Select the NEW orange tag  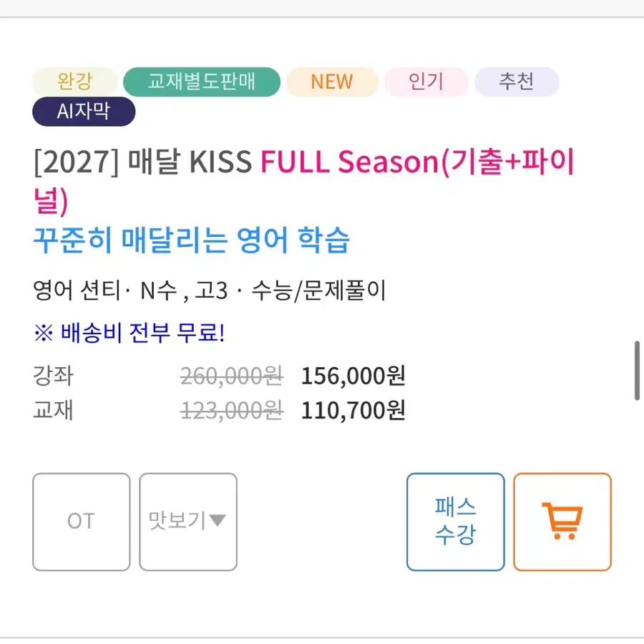coord(332,82)
